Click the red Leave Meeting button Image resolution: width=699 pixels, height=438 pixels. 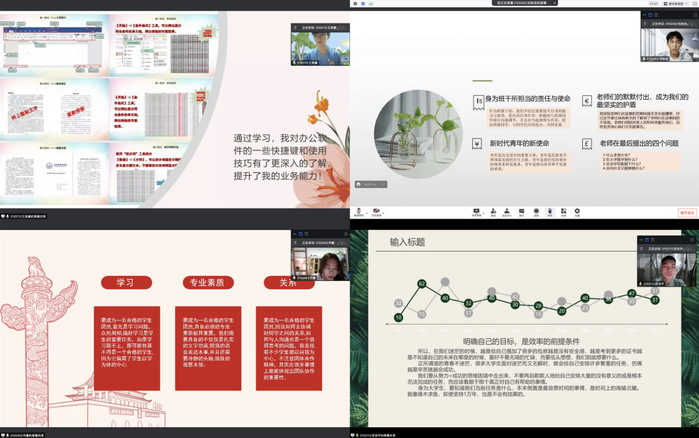click(686, 212)
